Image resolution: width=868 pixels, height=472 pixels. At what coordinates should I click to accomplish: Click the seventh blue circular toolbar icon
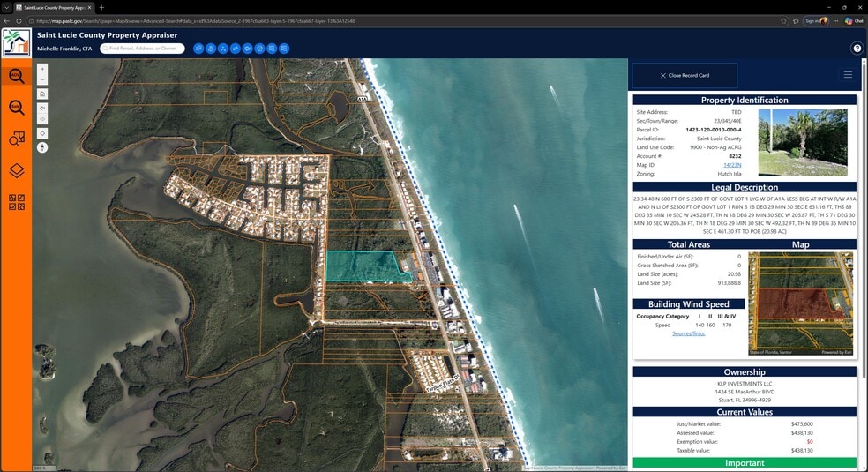click(x=272, y=49)
